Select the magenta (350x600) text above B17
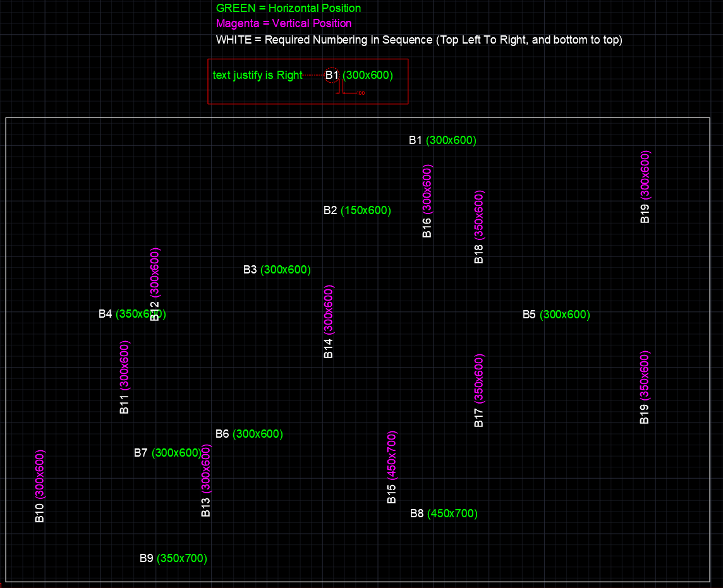Screen dimensions: 723x588 pyautogui.click(x=479, y=379)
